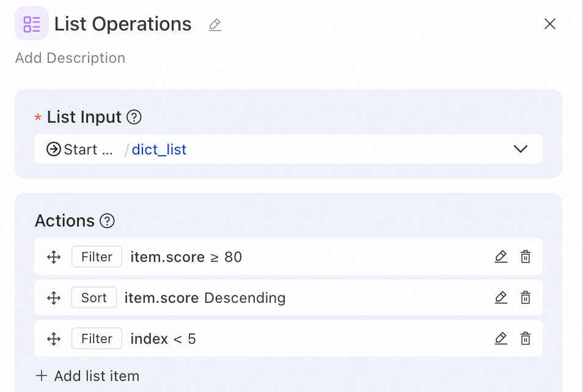Click drag handle of the Sort row

coord(54,298)
